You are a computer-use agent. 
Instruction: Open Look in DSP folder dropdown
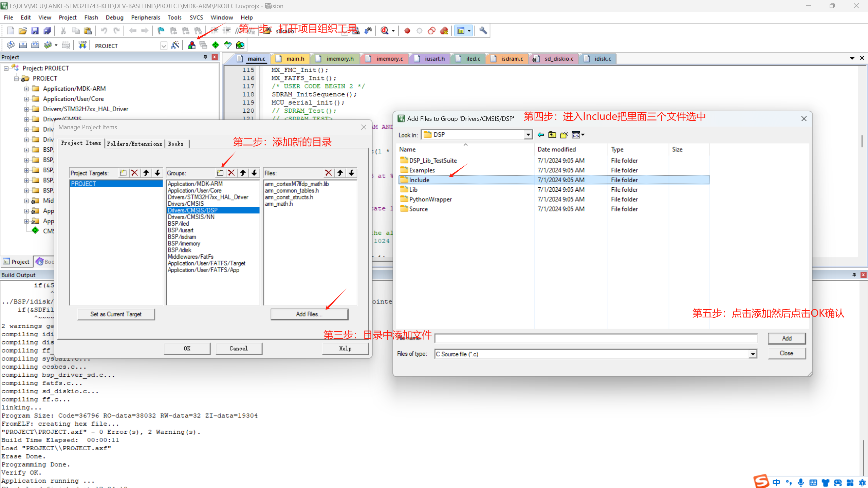point(528,135)
